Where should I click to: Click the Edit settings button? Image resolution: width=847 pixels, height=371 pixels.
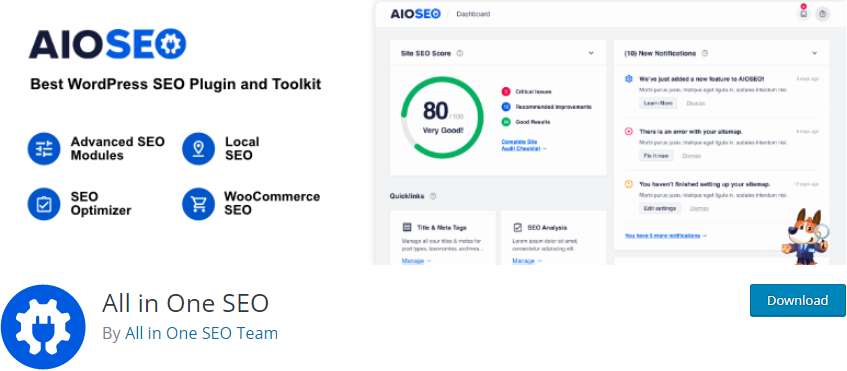pyautogui.click(x=660, y=208)
